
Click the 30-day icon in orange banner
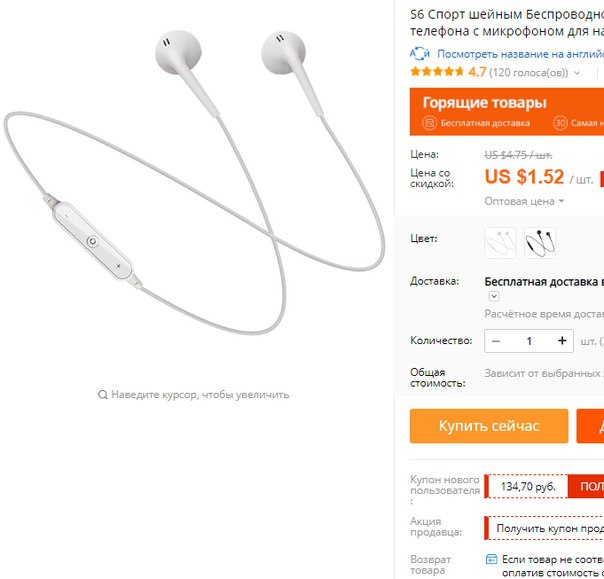[x=560, y=123]
